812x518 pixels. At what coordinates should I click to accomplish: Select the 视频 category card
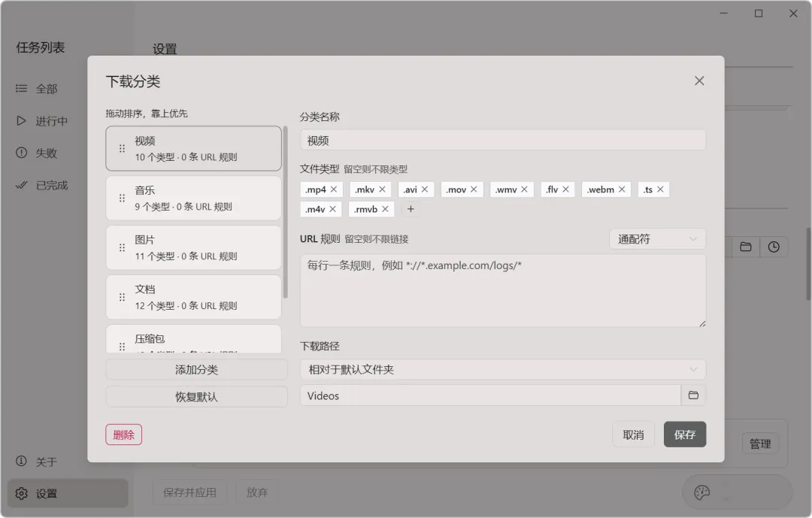[x=194, y=149]
